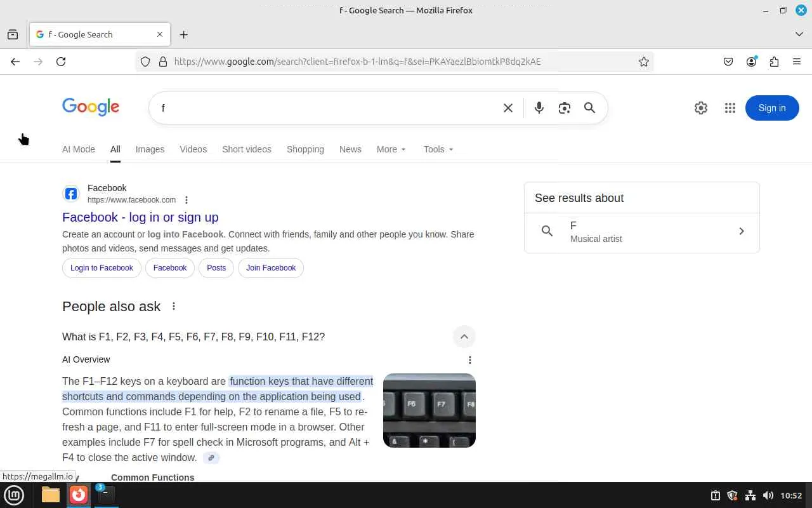Open the Firefox application menu
The image size is (812, 508).
(797, 62)
